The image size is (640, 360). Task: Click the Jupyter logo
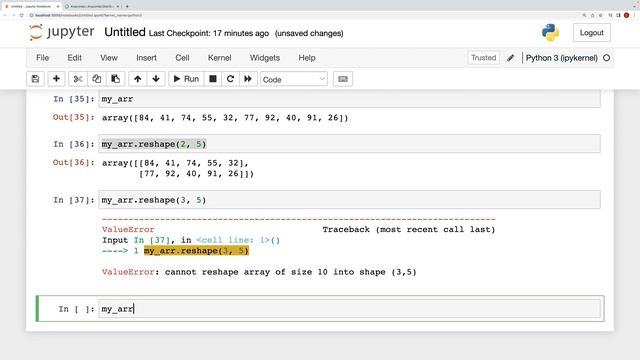coord(61,32)
